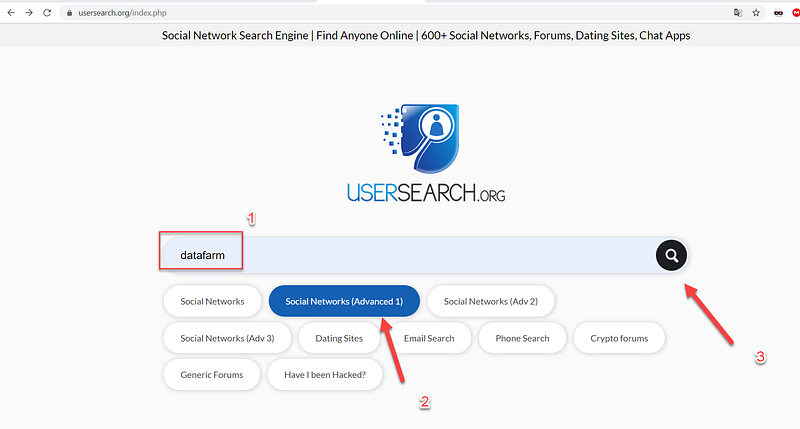Select Social Networks (Adv 2) category
The height and width of the screenshot is (429, 800).
(x=491, y=301)
